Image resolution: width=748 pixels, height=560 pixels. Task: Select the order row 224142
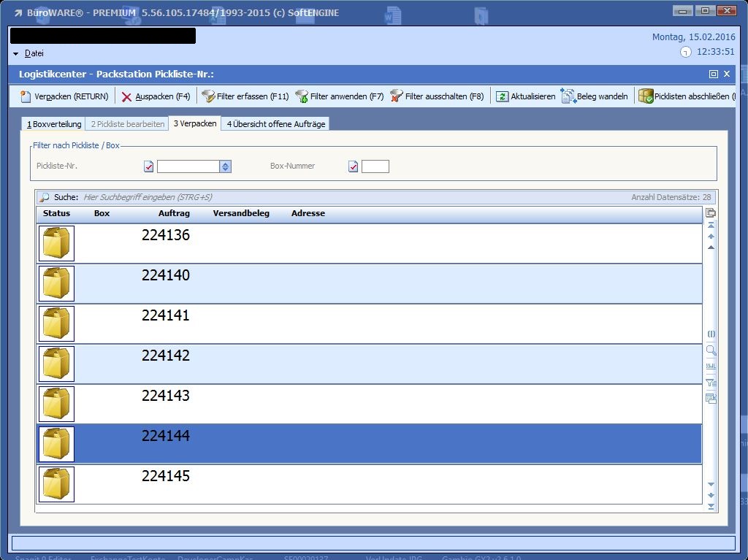[365, 364]
